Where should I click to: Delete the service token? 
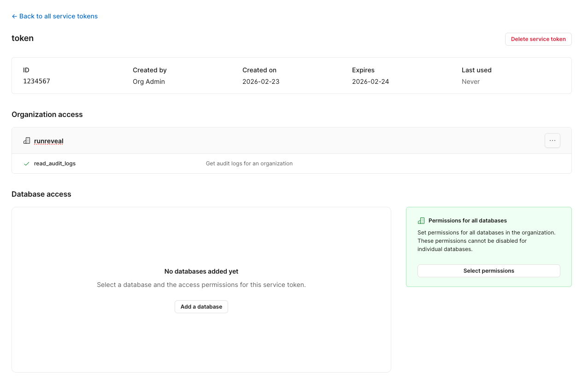[538, 39]
